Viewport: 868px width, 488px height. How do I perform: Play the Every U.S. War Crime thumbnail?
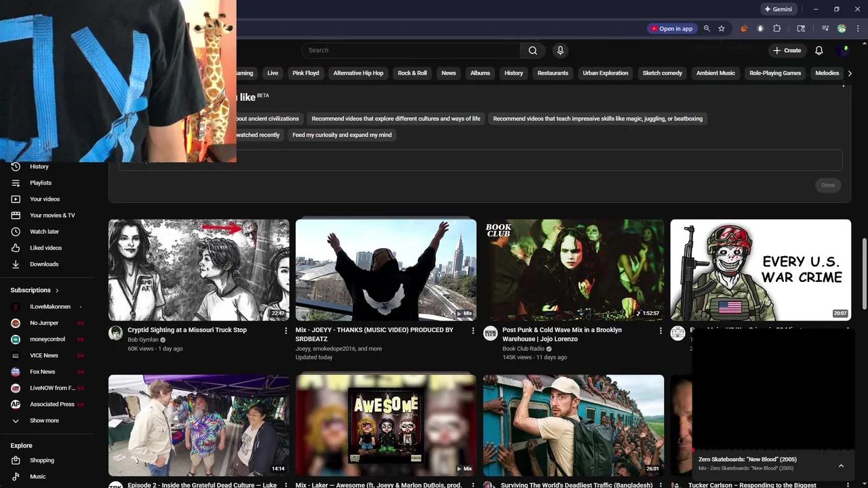[x=760, y=270]
